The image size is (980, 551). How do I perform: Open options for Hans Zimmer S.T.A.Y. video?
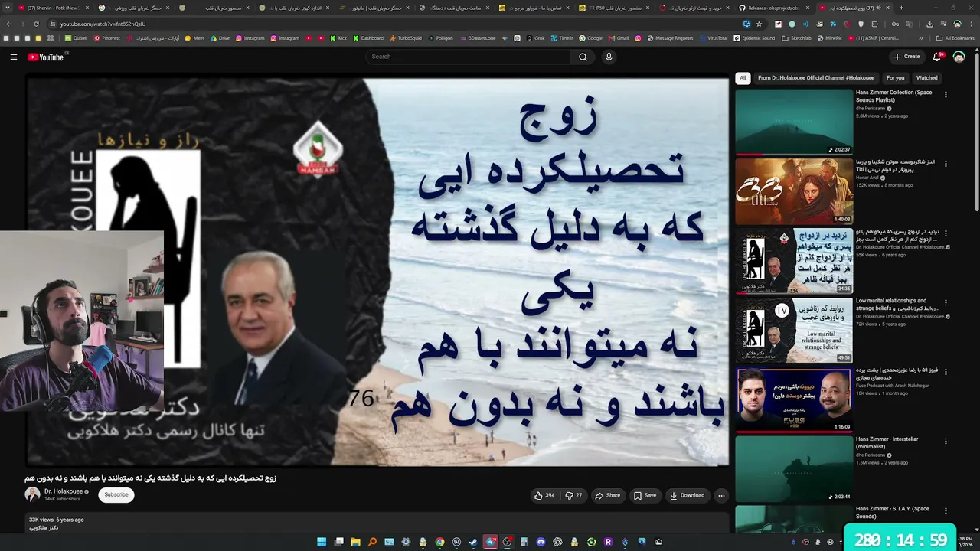[x=946, y=511]
